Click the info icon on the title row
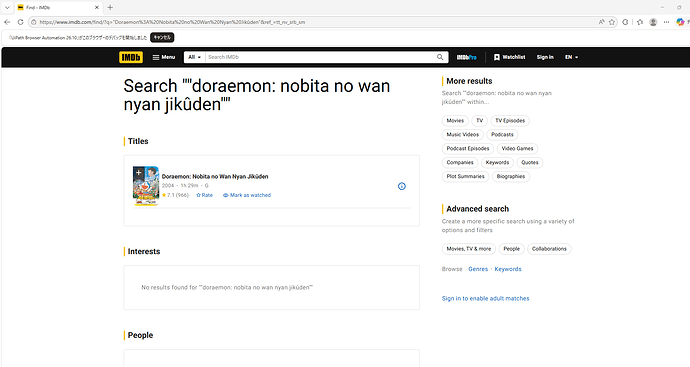 pos(402,186)
